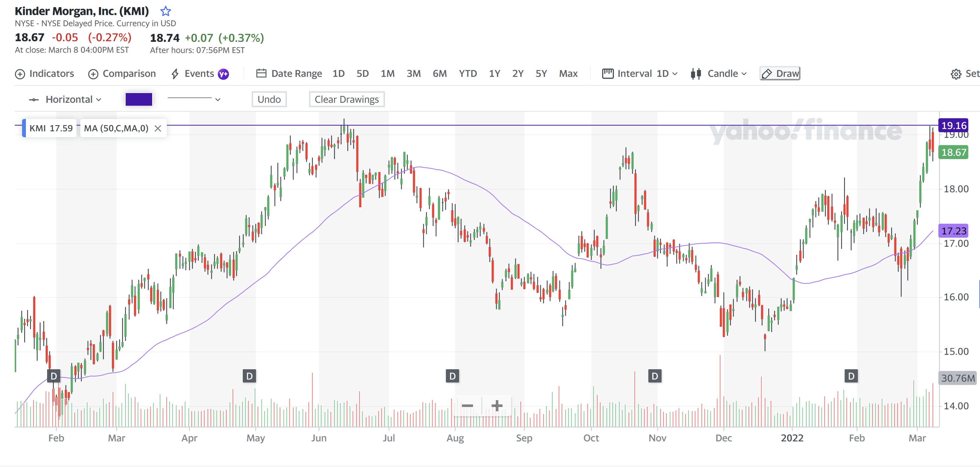
Task: Zoom in chart with plus button
Action: [x=497, y=406]
